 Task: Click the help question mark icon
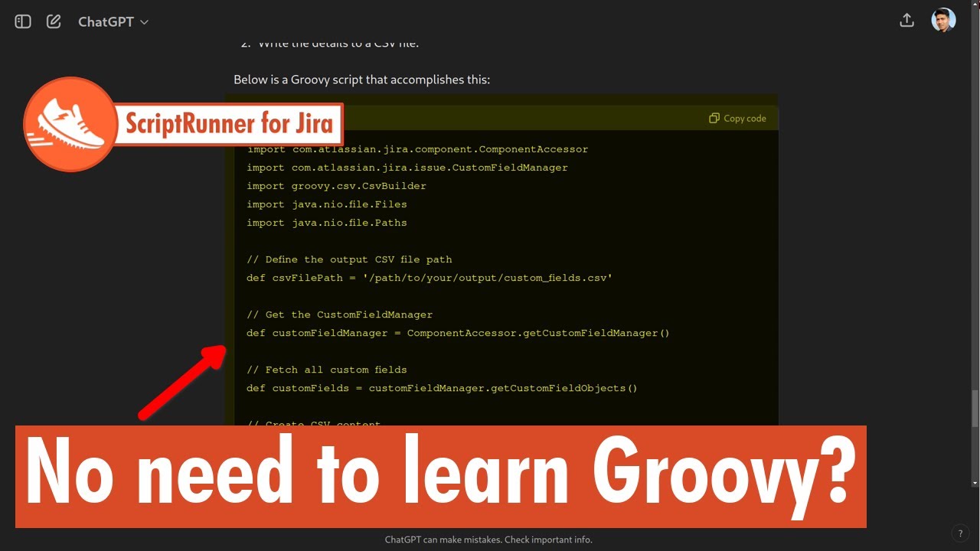[960, 533]
